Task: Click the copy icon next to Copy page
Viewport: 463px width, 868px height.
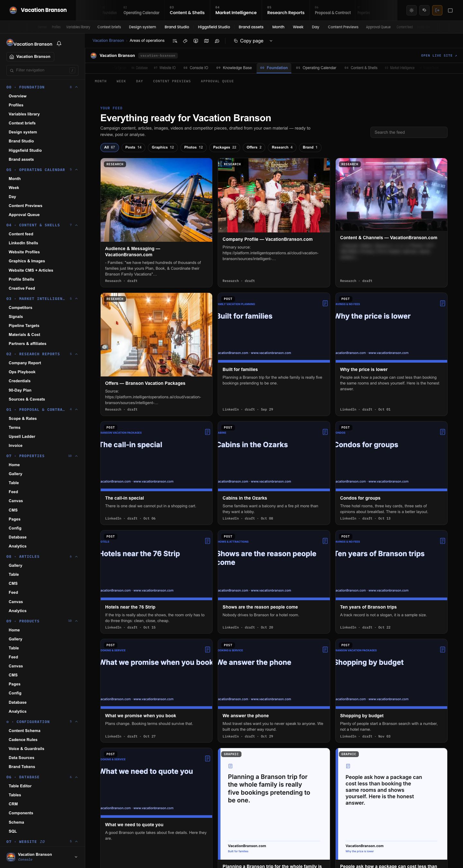Action: click(236, 41)
